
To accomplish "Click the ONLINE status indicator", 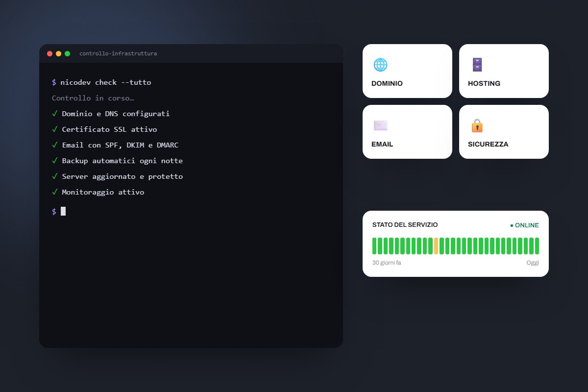I will tap(524, 225).
